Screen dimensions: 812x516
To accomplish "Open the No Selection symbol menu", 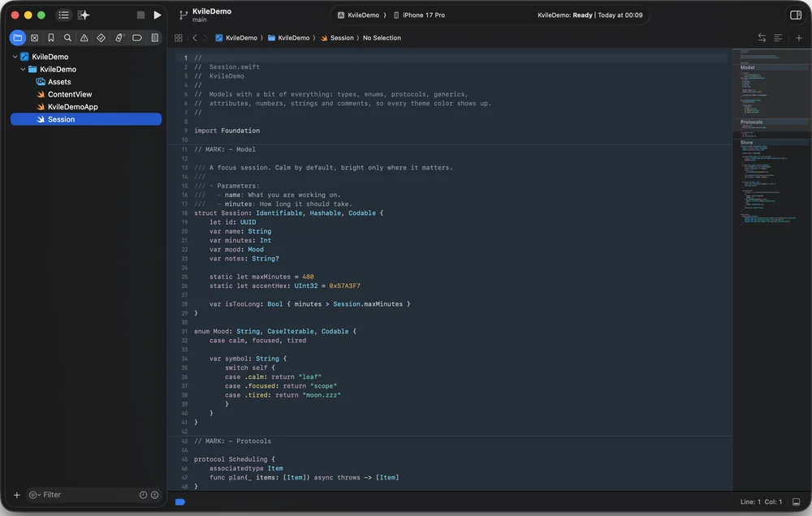I will [x=382, y=38].
